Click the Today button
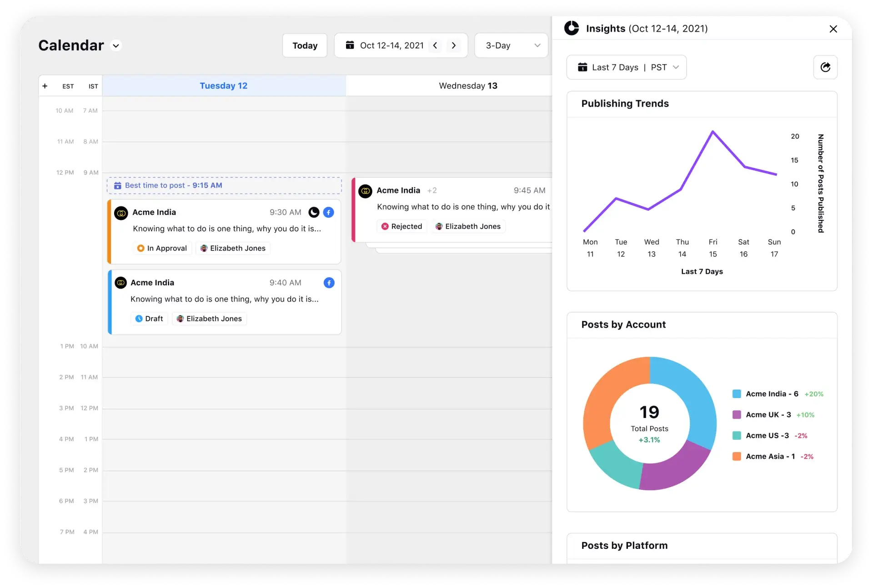The image size is (873, 588). tap(305, 45)
